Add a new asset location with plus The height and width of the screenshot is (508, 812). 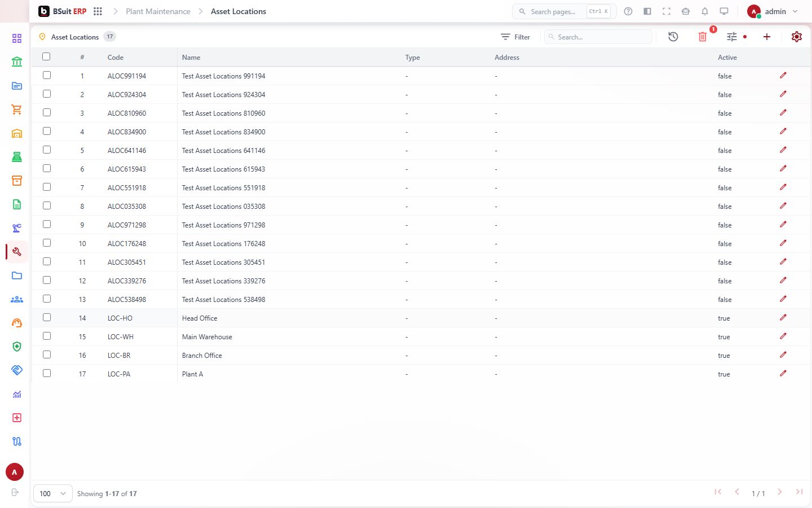pyautogui.click(x=767, y=37)
